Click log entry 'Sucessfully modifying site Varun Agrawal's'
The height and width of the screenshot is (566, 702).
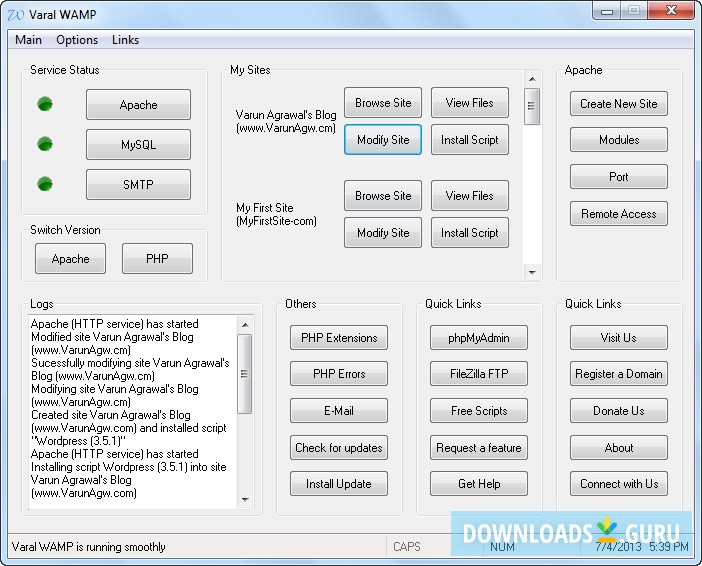coord(130,363)
